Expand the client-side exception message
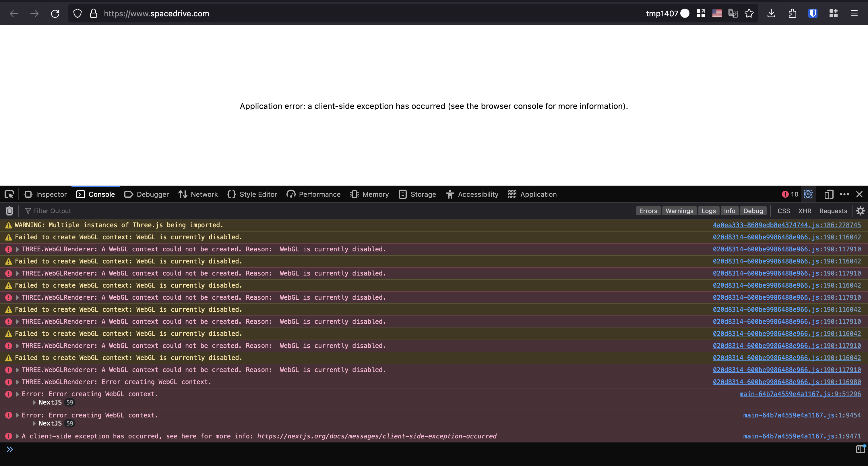868x466 pixels. point(17,436)
